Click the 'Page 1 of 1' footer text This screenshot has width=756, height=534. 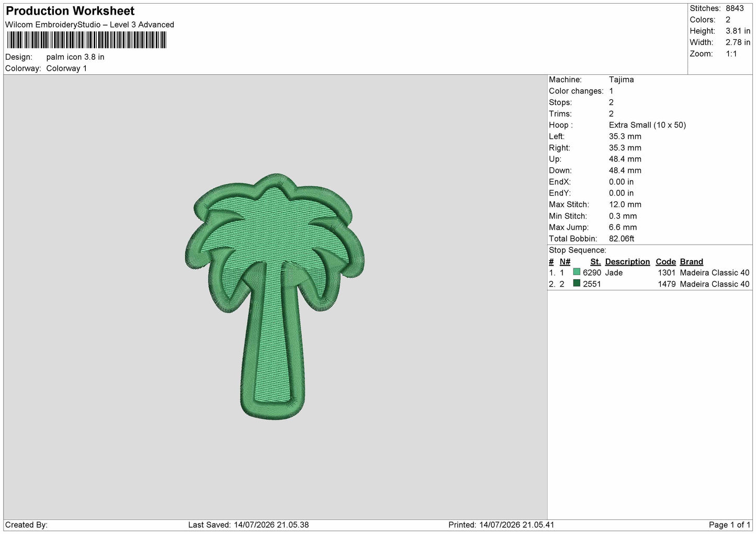pos(729,525)
